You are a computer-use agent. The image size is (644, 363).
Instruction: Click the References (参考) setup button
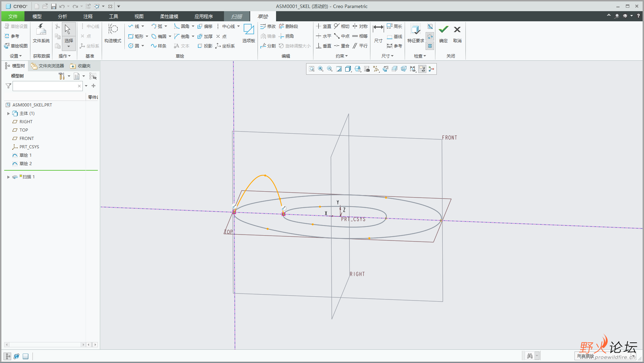point(12,36)
